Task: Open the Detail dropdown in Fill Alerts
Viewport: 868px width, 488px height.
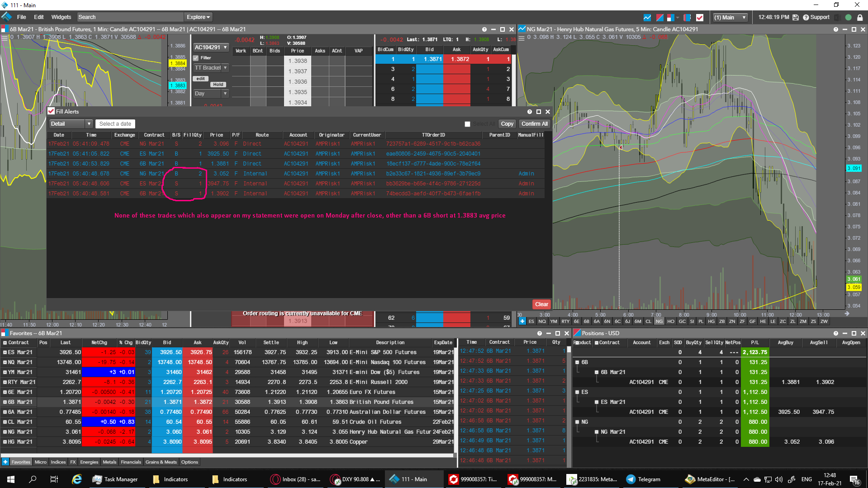Action: [71, 124]
